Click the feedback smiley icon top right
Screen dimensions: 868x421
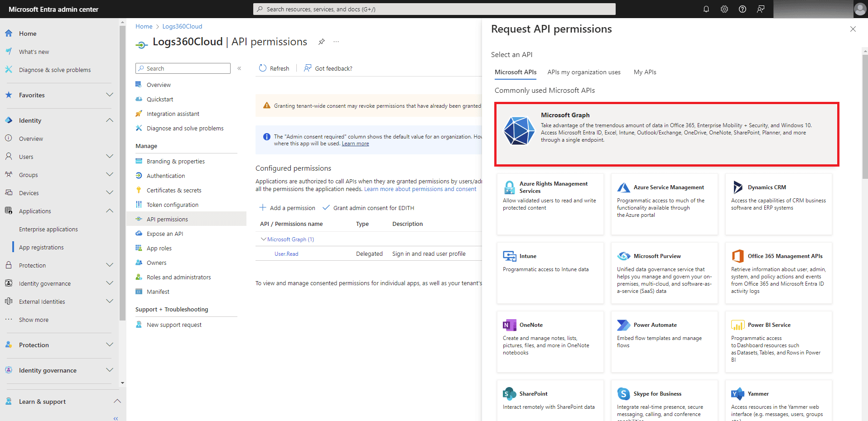tap(761, 9)
